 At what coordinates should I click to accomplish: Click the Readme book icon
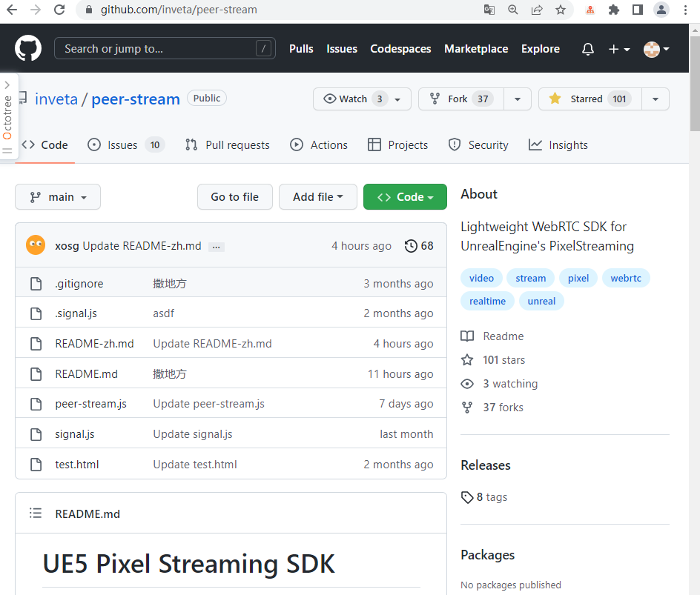[x=468, y=336]
